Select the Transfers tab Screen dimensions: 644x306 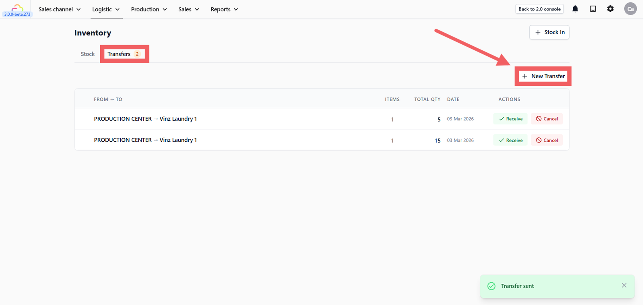124,54
